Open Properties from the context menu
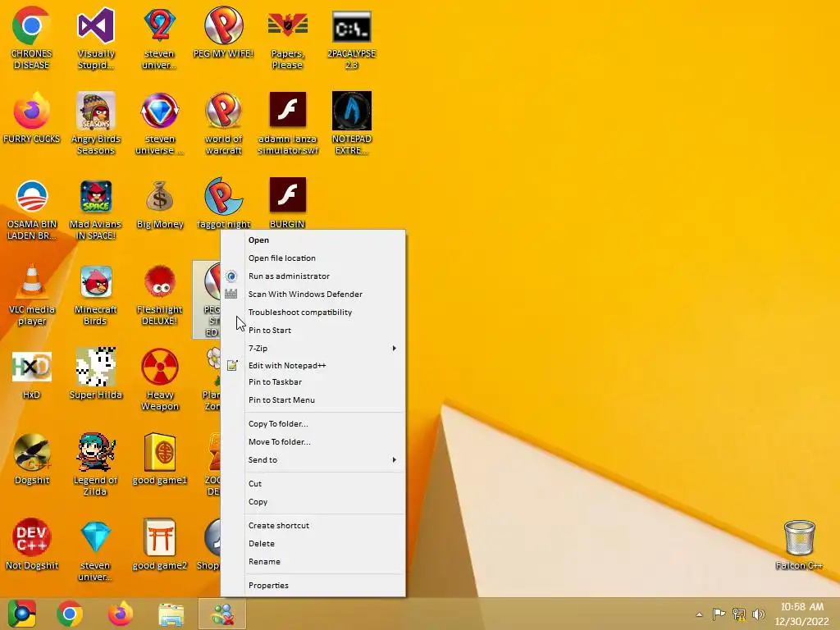Image resolution: width=840 pixels, height=630 pixels. [313, 586]
